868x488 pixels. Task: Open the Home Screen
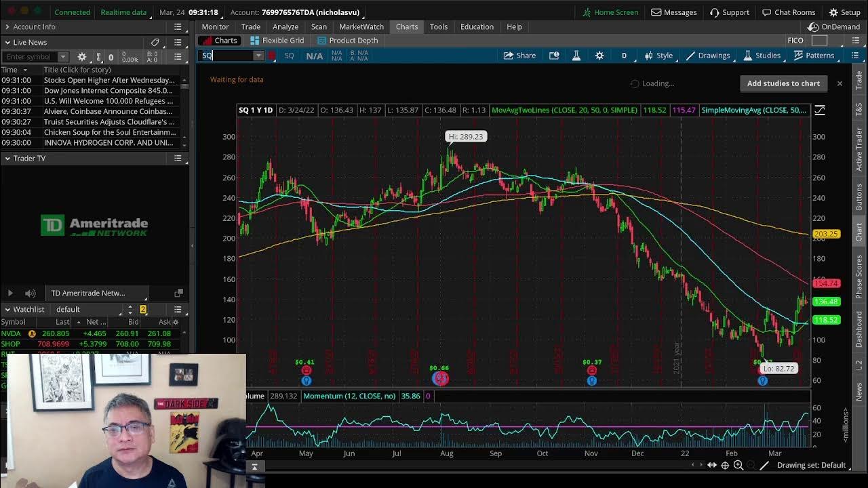(610, 12)
